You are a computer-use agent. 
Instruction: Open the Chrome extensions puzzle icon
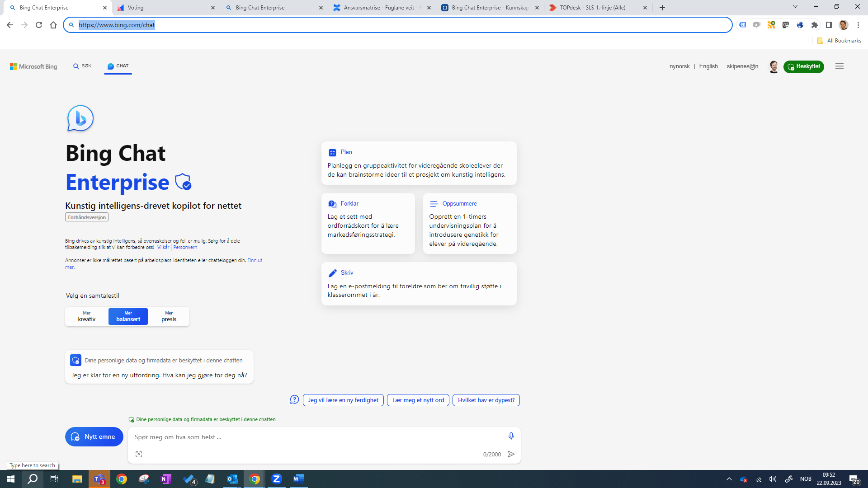[815, 25]
